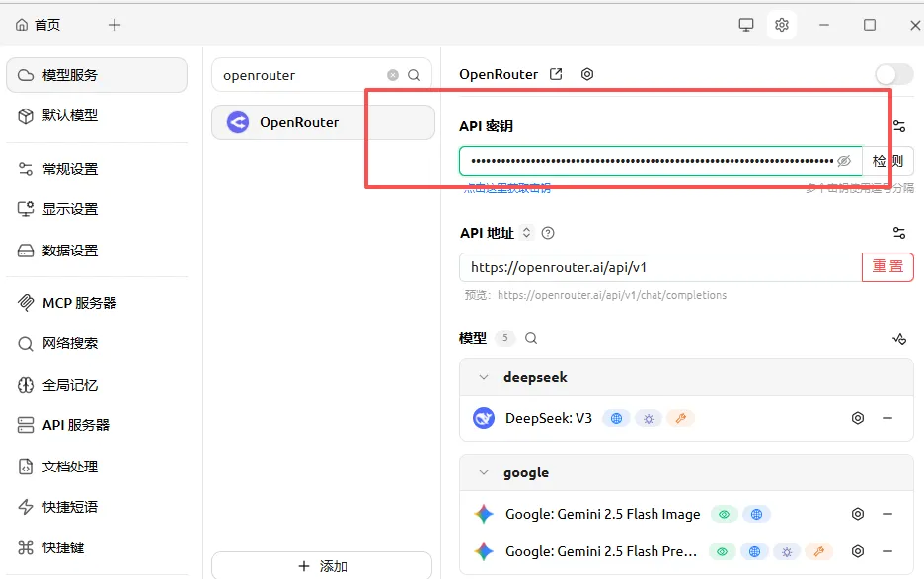Image resolution: width=924 pixels, height=579 pixels.
Task: Select Google: Gemini 2.5 Flash Pre… row
Action: coord(686,552)
